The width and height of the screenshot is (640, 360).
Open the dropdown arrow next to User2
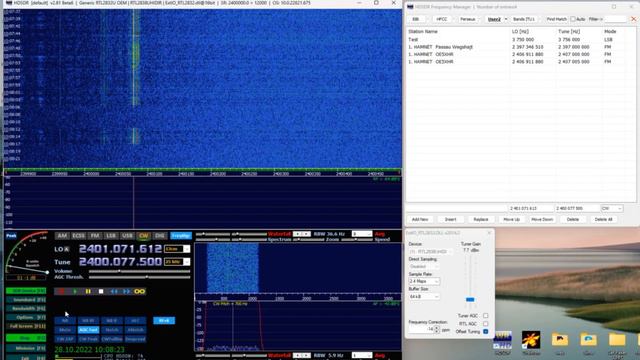click(x=506, y=19)
